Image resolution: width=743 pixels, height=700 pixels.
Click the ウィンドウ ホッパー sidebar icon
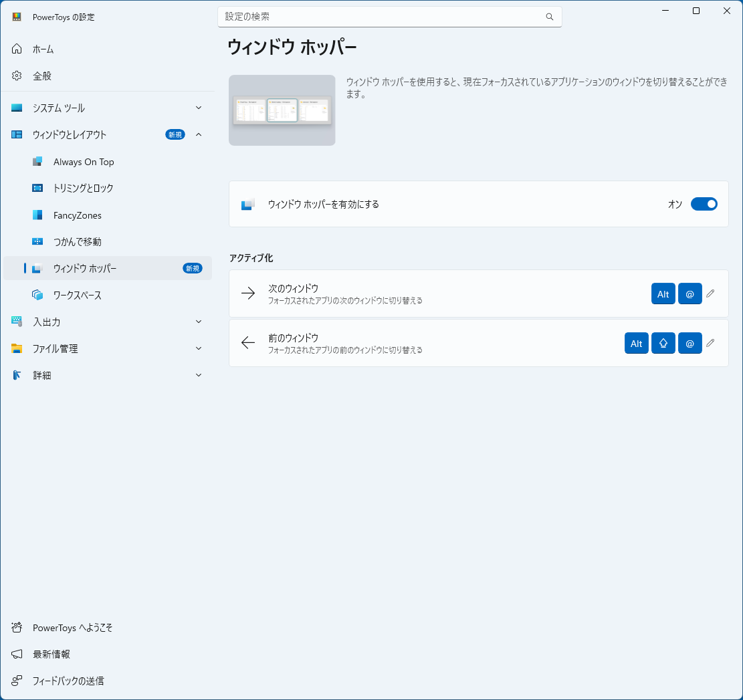coord(37,269)
